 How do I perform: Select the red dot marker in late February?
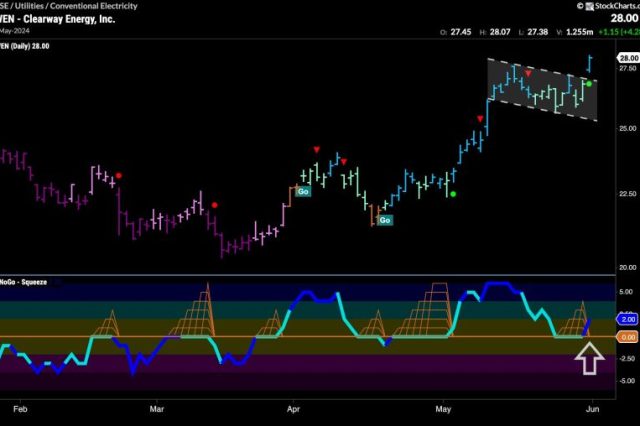(118, 176)
